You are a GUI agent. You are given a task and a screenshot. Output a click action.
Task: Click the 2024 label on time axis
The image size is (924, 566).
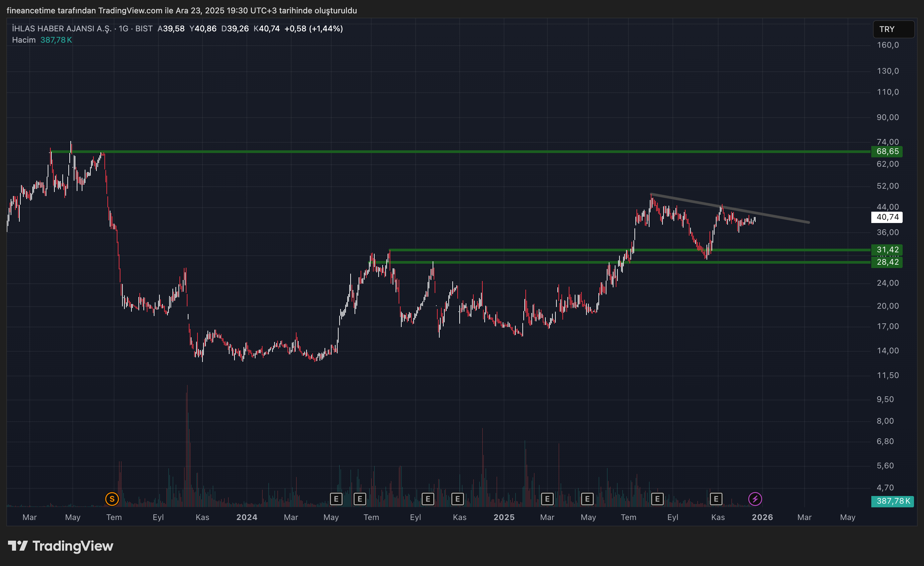[x=247, y=517]
